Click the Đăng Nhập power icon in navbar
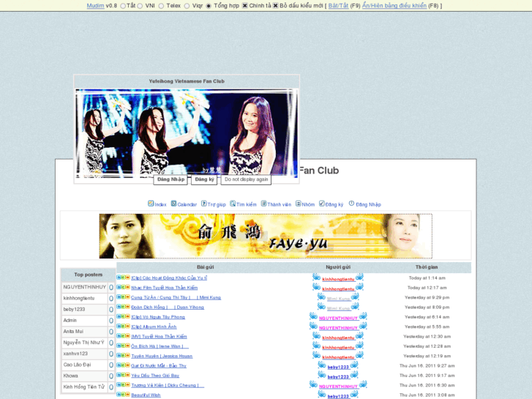 (351, 204)
